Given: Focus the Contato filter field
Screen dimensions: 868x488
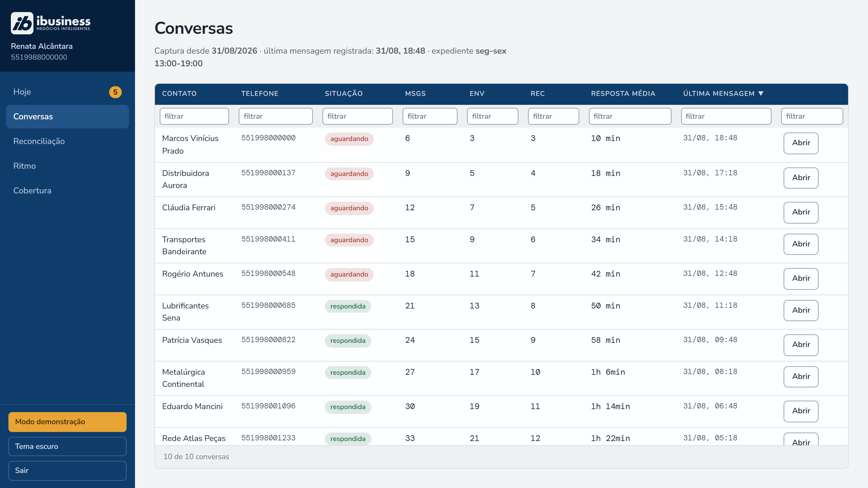Looking at the screenshot, I should click(194, 116).
